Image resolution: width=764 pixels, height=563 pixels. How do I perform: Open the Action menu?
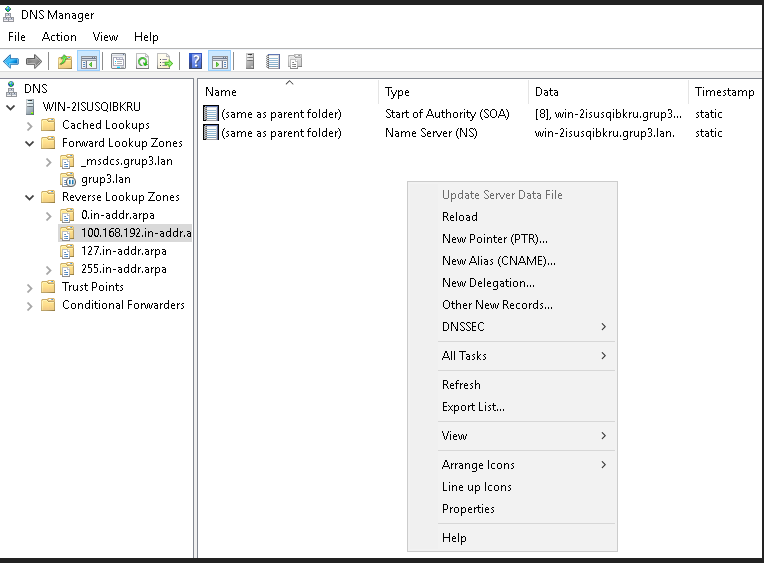[x=59, y=37]
